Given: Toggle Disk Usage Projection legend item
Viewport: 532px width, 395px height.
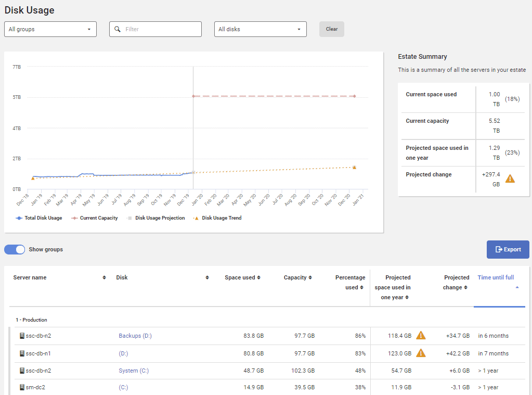Looking at the screenshot, I should click(x=156, y=218).
